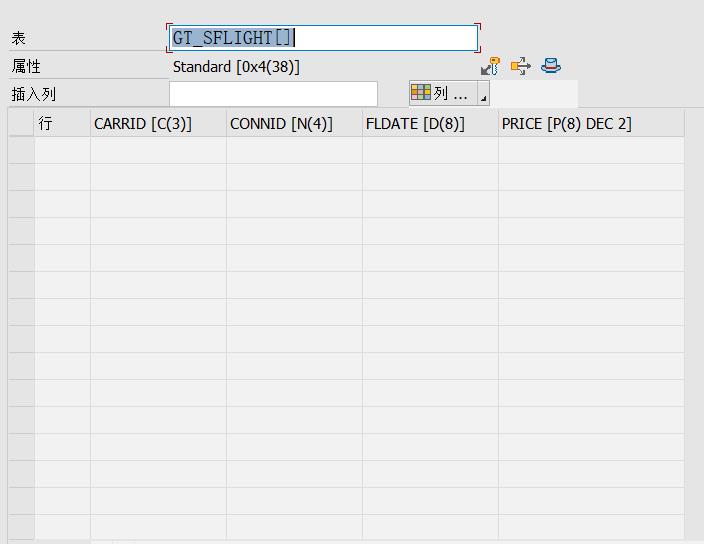Click the orange export arrow icon
This screenshot has width=704, height=544.
click(520, 66)
